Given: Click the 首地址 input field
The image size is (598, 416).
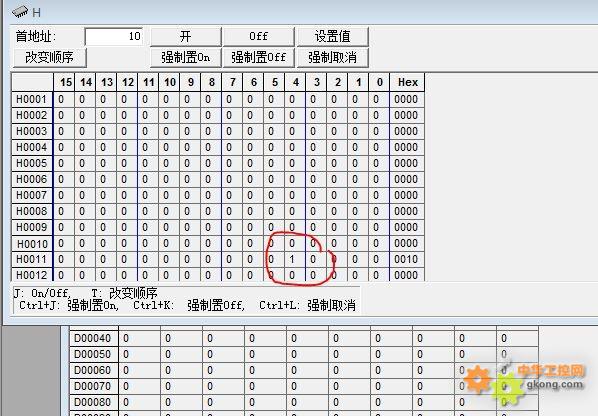Looking at the screenshot, I should (x=114, y=37).
